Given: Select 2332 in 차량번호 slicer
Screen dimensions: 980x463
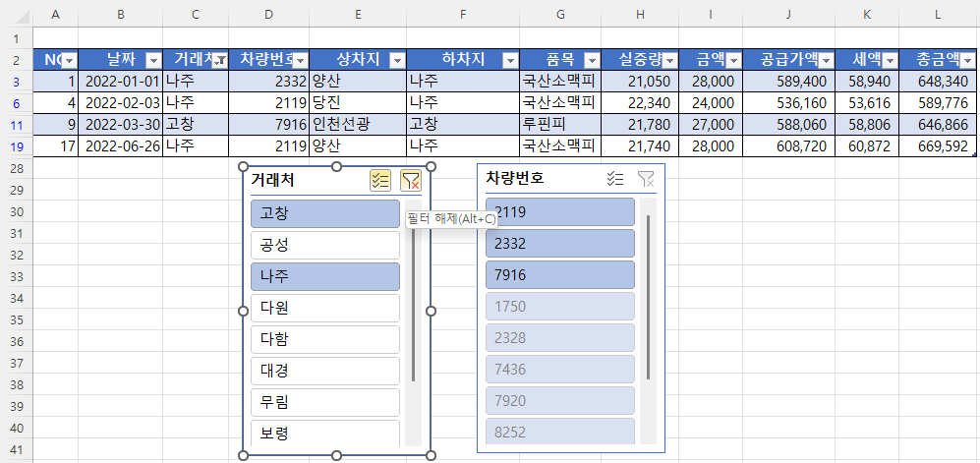Looking at the screenshot, I should (560, 243).
